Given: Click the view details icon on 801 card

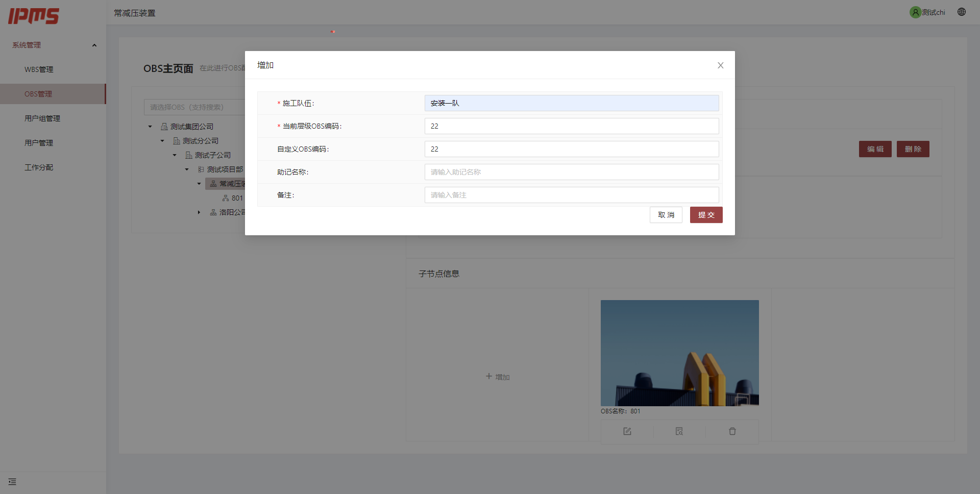Looking at the screenshot, I should click(x=679, y=431).
